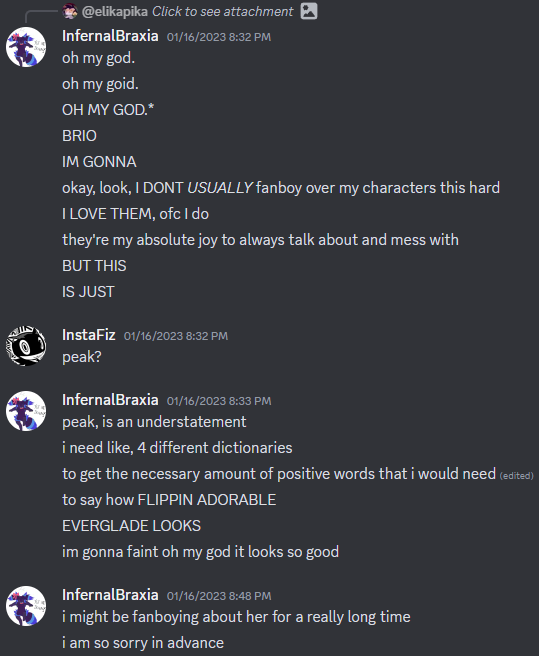Viewport: 539px width, 656px height.
Task: Click InstaFiz's black-and-white avatar
Action: pyautogui.click(x=26, y=346)
